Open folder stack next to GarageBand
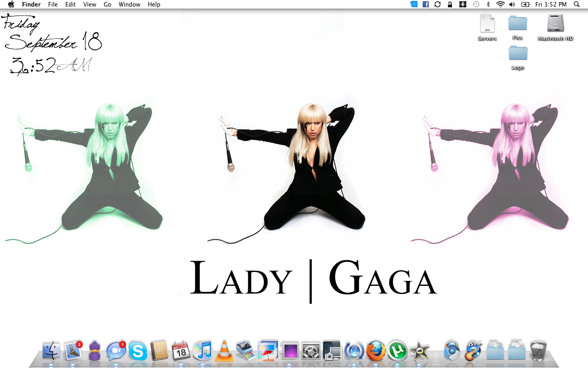The width and height of the screenshot is (588, 368). pyautogui.click(x=495, y=351)
